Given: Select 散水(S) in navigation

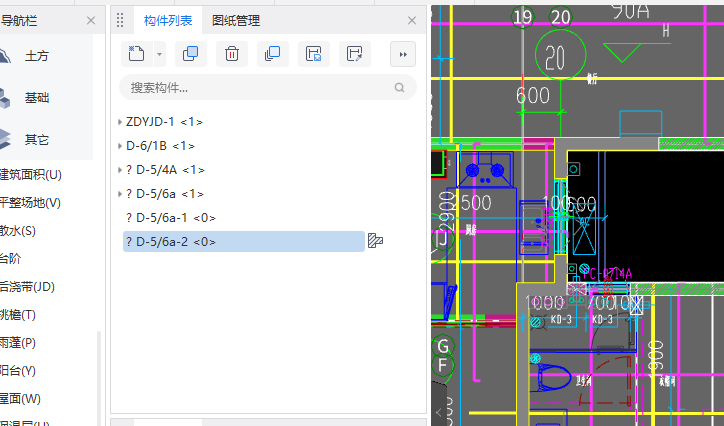Looking at the screenshot, I should pyautogui.click(x=18, y=231).
